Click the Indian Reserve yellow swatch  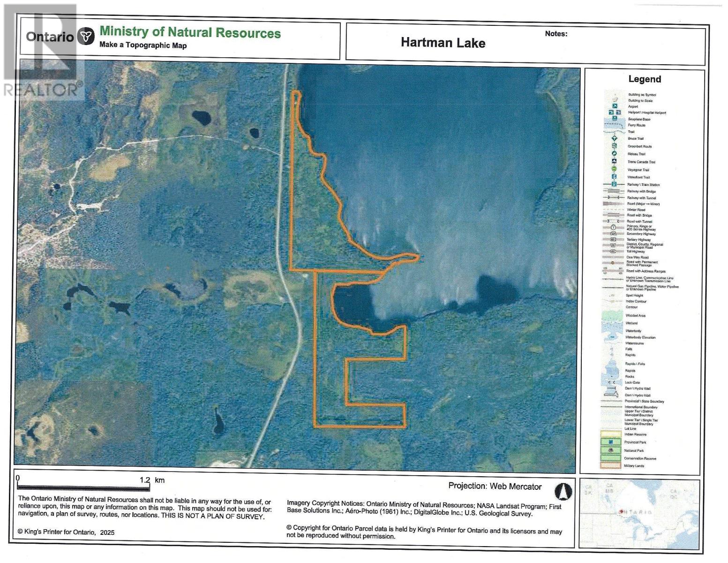[x=610, y=434]
